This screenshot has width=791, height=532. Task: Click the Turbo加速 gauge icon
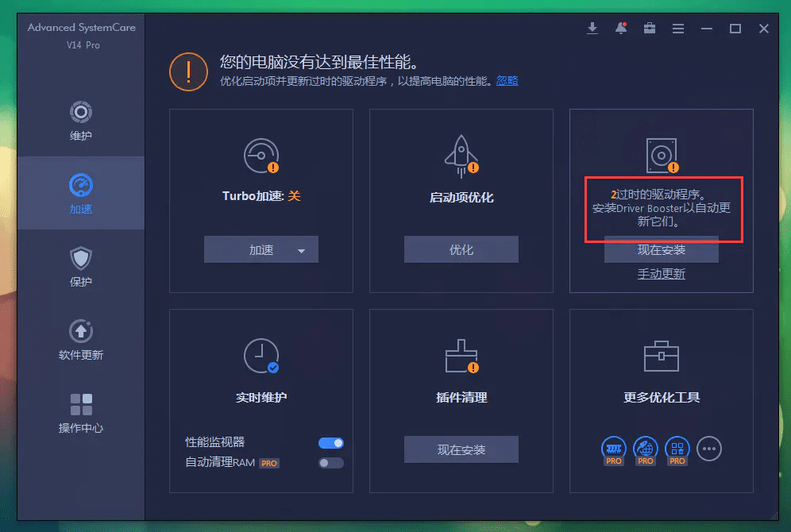261,156
